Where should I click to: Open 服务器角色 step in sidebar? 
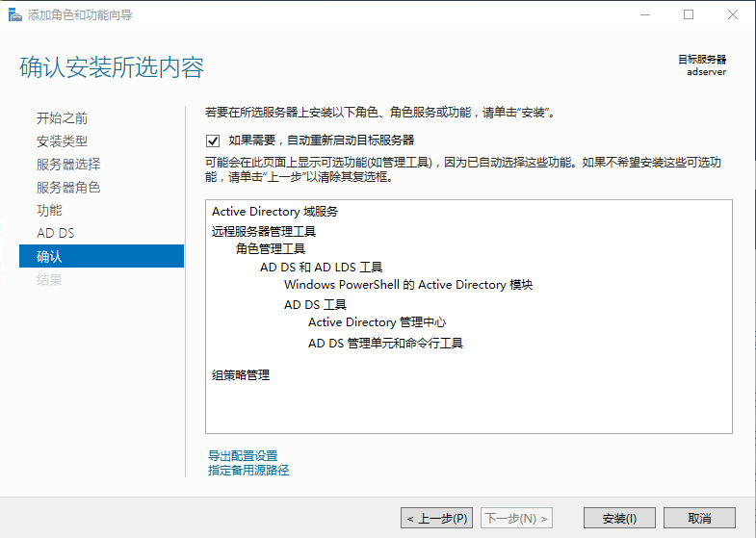coord(67,188)
